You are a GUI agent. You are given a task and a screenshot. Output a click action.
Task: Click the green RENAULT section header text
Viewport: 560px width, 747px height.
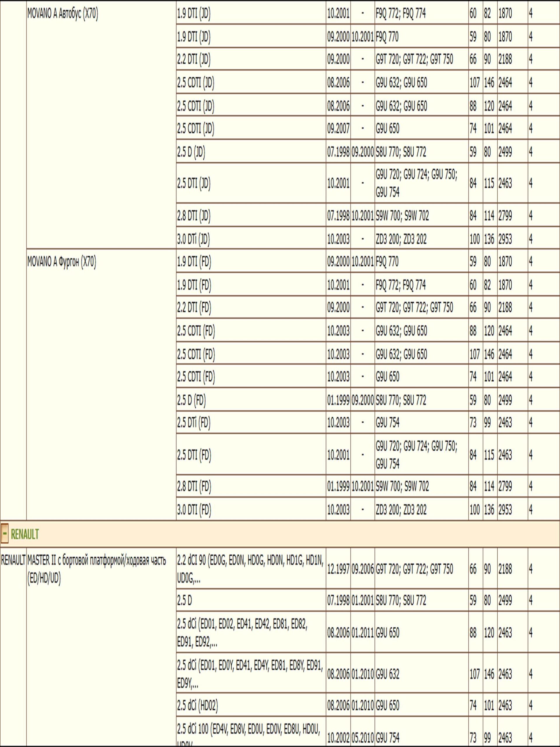click(24, 534)
